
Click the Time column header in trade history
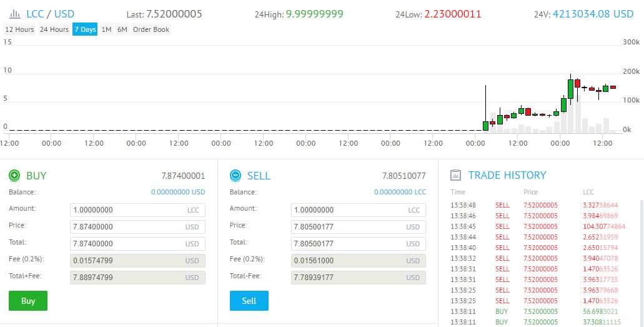coord(458,192)
